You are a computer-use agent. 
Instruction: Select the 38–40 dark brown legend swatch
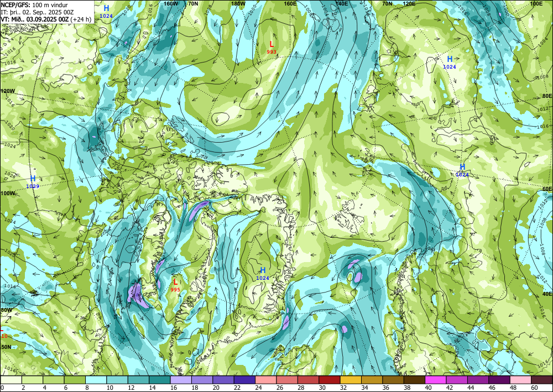point(414,380)
